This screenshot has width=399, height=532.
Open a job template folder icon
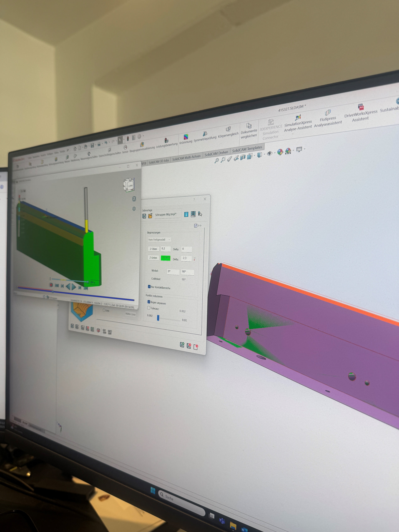(x=150, y=216)
